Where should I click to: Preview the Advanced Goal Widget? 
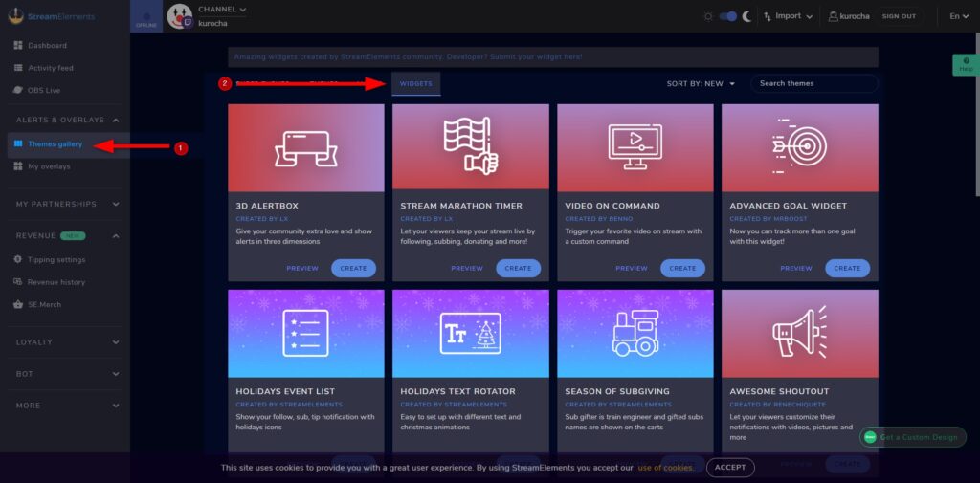coord(796,269)
